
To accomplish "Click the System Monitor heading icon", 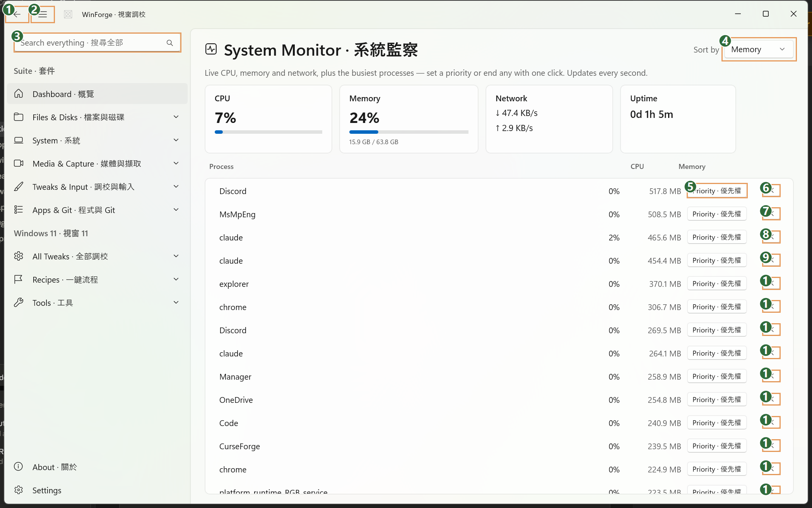I will (x=211, y=49).
